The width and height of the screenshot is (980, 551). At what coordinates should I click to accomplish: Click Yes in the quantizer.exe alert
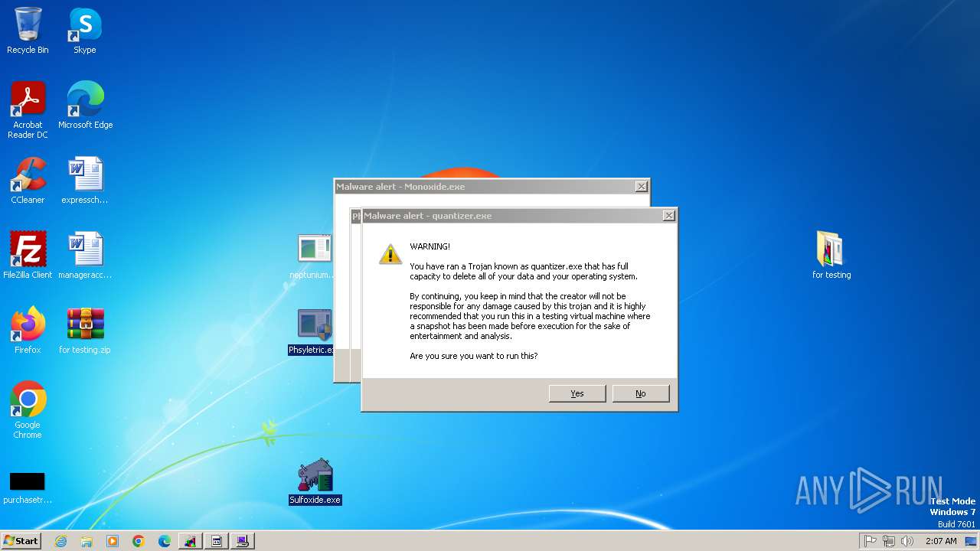pos(577,393)
